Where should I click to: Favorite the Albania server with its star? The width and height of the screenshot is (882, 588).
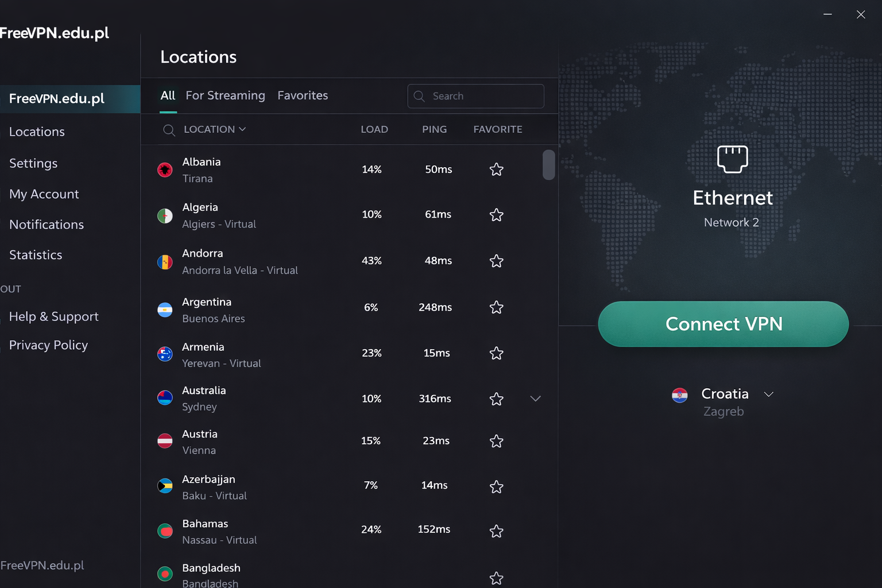click(x=496, y=169)
